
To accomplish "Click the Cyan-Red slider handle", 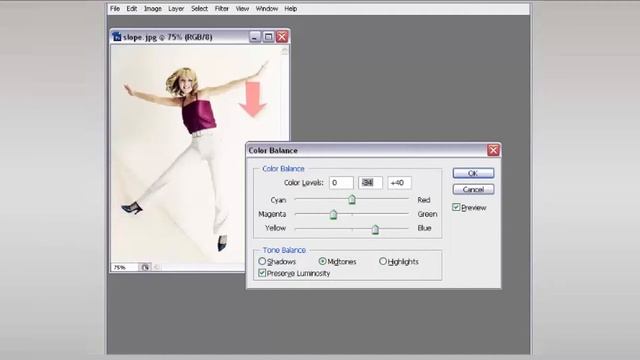I will [352, 199].
